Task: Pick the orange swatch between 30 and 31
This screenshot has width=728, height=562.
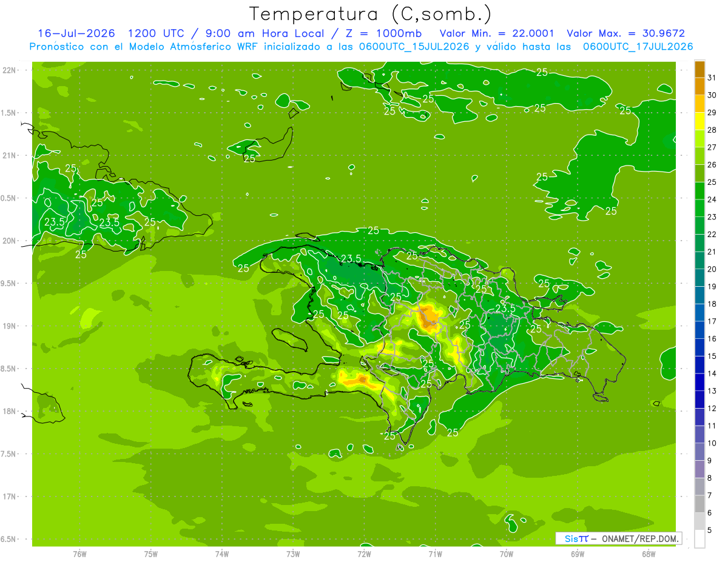Action: coord(699,86)
